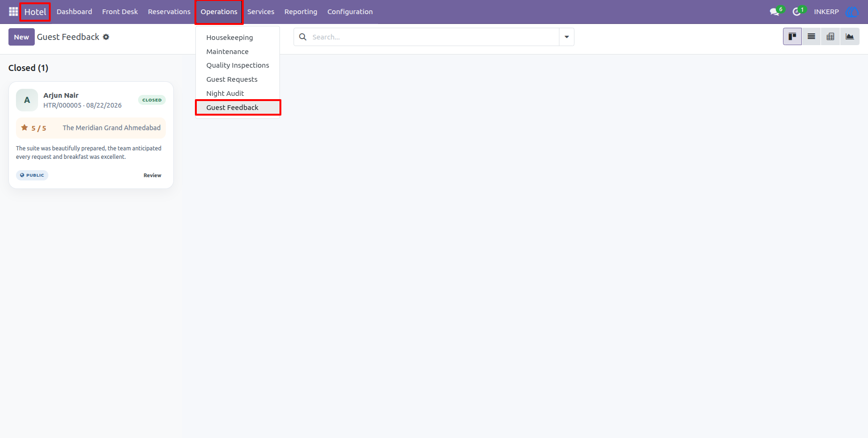Open Arjun Nair feedback card title
868x438 pixels.
coord(61,95)
